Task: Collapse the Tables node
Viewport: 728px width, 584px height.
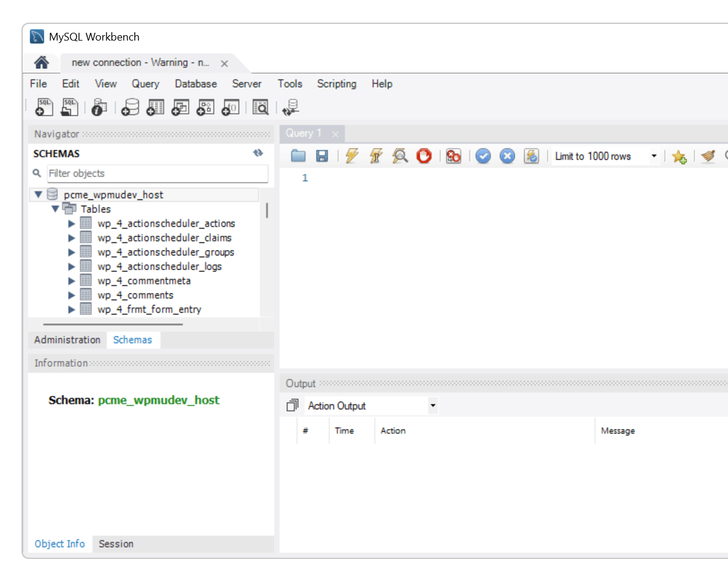Action: point(55,209)
